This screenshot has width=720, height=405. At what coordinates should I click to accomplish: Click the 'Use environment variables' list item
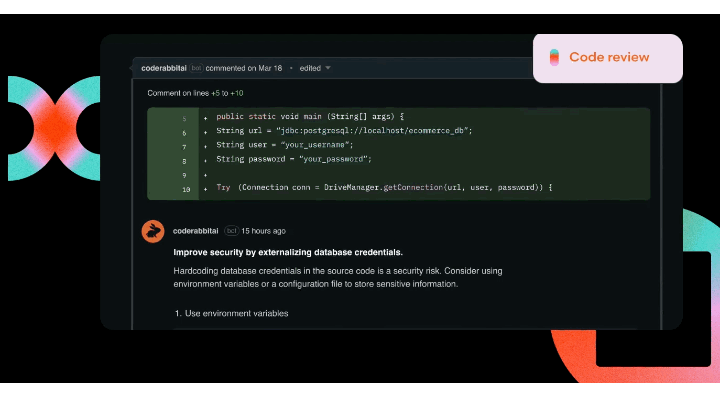237,313
